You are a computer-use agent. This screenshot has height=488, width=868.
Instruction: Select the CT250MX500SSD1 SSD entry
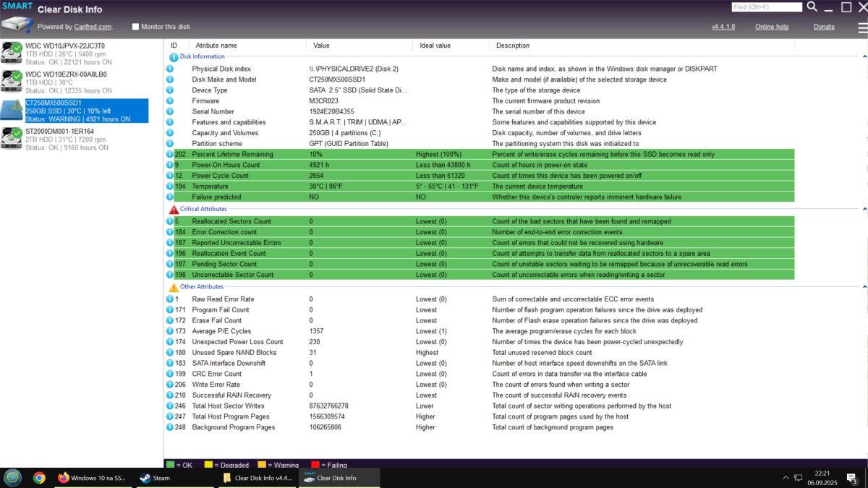pos(75,111)
